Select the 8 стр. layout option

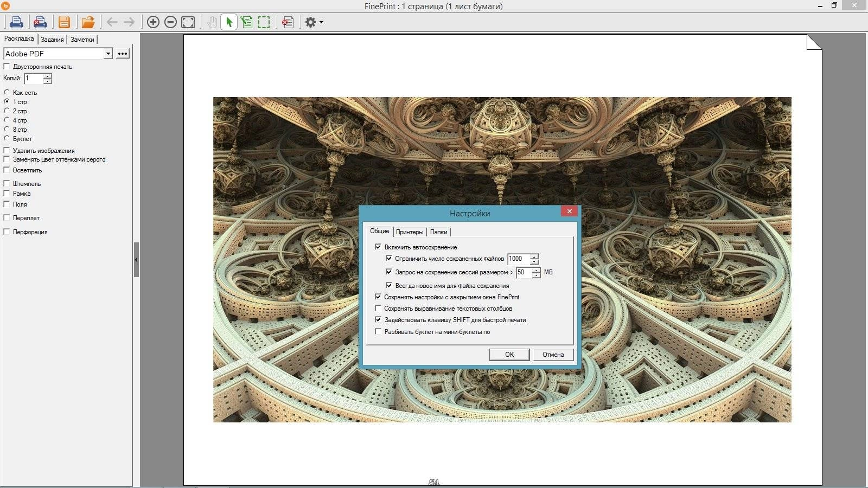tap(7, 129)
